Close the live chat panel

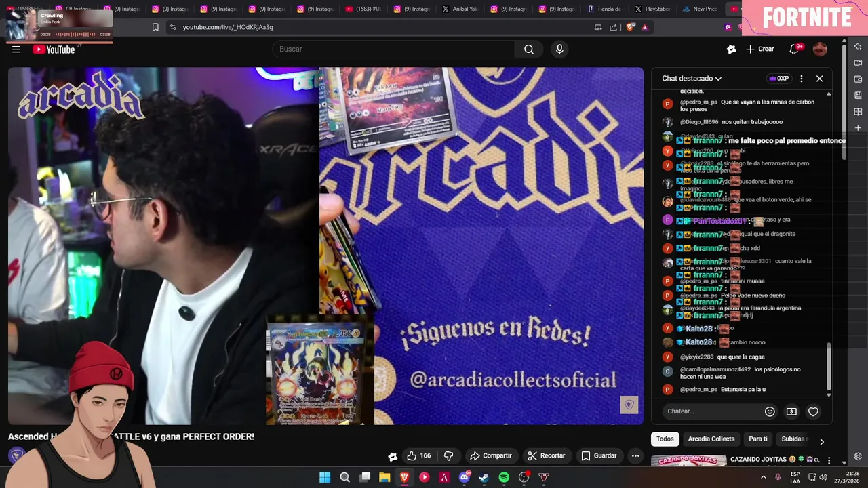point(819,79)
